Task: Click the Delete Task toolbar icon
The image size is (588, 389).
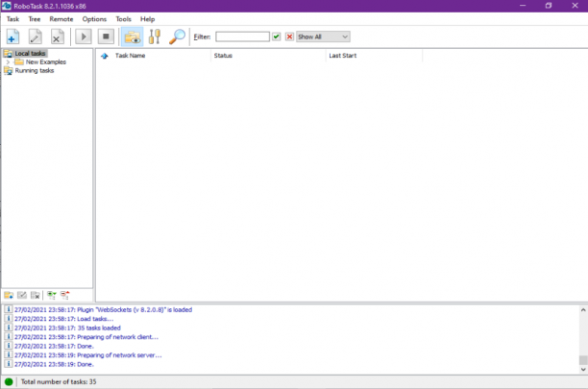Action: (57, 36)
